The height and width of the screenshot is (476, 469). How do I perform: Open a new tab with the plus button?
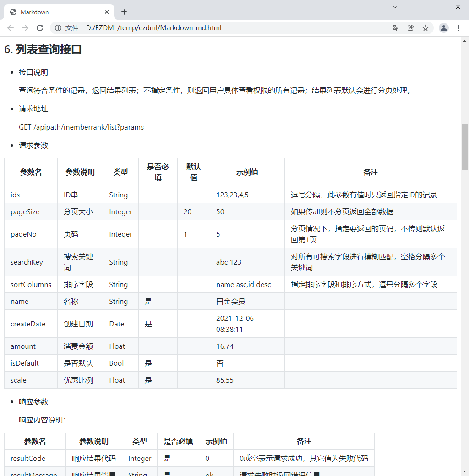coord(124,12)
